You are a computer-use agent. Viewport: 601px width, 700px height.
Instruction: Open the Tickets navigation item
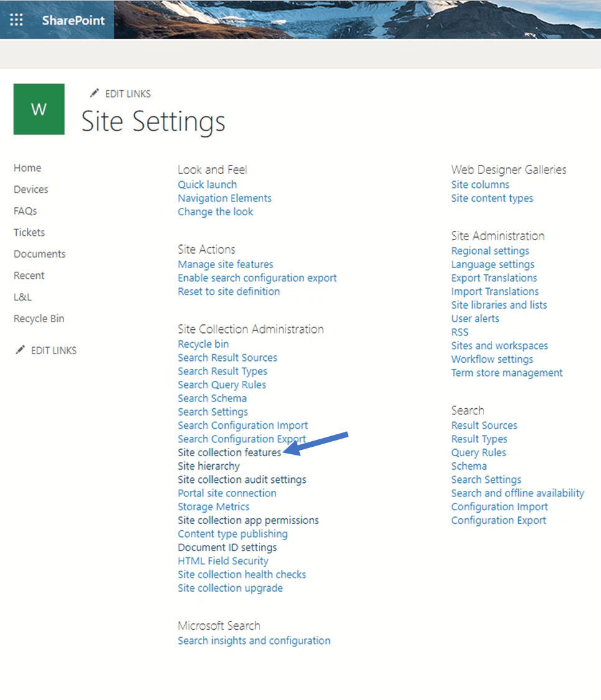click(29, 232)
